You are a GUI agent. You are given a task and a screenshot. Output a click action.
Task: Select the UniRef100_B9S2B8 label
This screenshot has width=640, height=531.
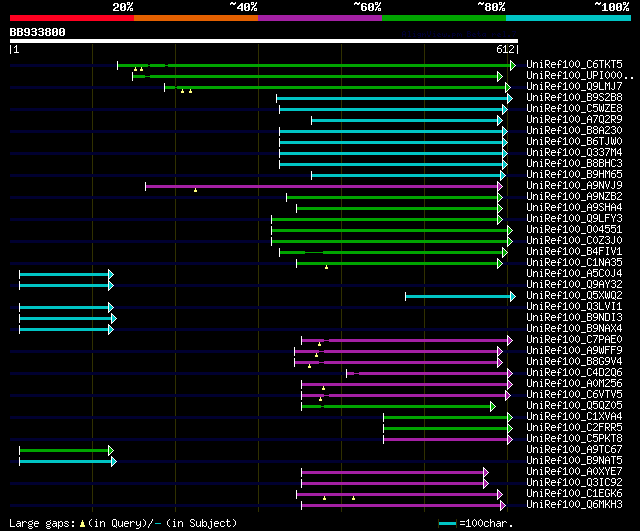[574, 98]
